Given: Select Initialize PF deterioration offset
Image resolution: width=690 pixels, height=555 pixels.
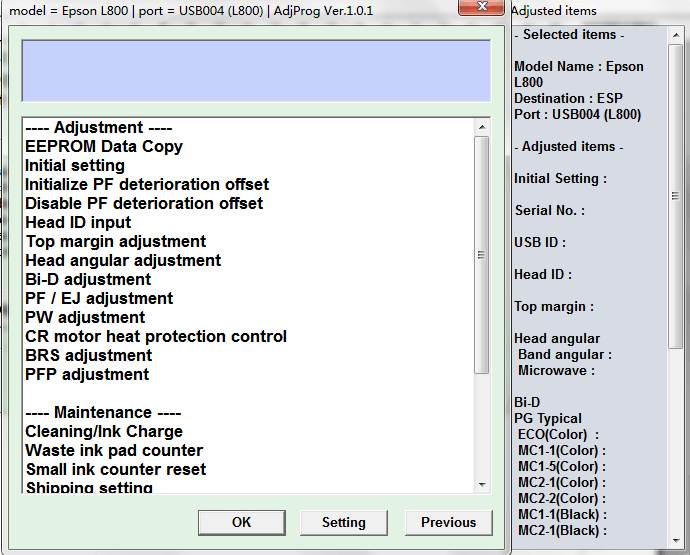Looking at the screenshot, I should point(147,185).
